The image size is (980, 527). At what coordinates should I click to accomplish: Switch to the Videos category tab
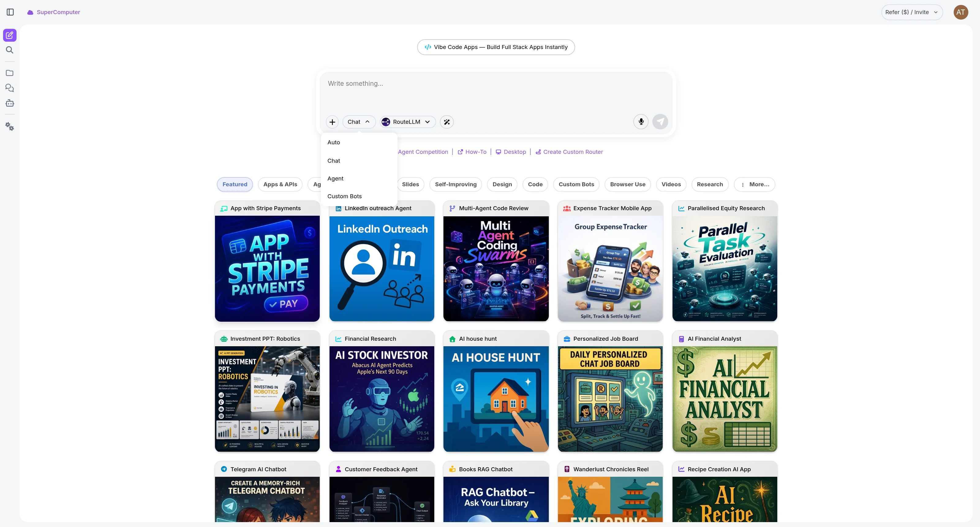point(671,184)
